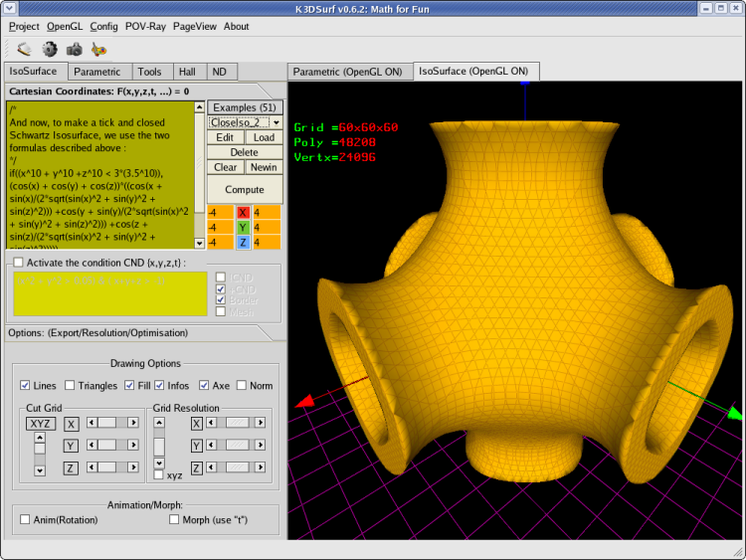
Task: Click the camera screenshot icon
Action: (x=74, y=48)
